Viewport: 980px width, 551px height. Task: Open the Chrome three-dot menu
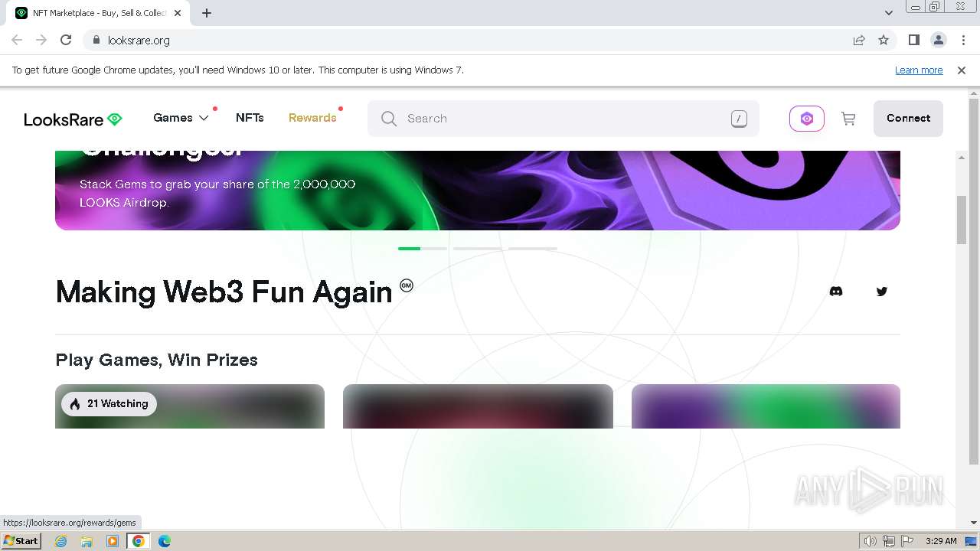(x=963, y=40)
